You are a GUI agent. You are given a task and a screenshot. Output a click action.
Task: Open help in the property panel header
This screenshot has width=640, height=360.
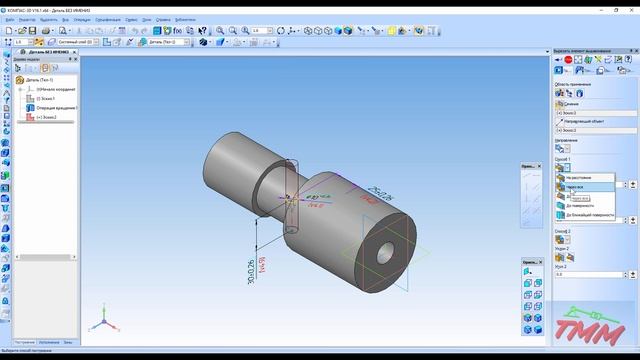(629, 60)
